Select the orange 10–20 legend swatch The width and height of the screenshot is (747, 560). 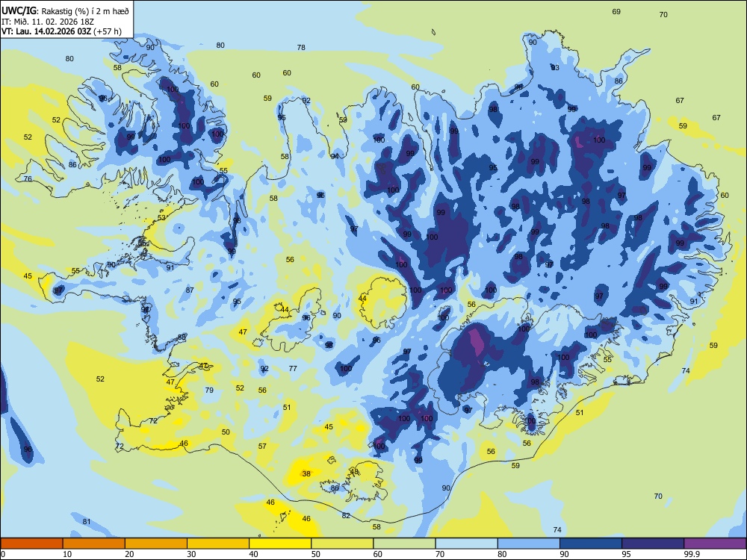click(94, 544)
